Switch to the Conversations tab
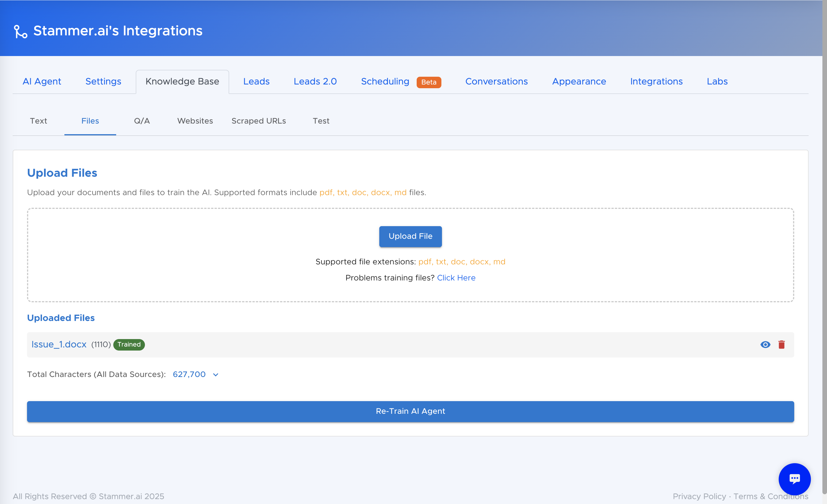Image resolution: width=827 pixels, height=504 pixels. click(x=496, y=82)
